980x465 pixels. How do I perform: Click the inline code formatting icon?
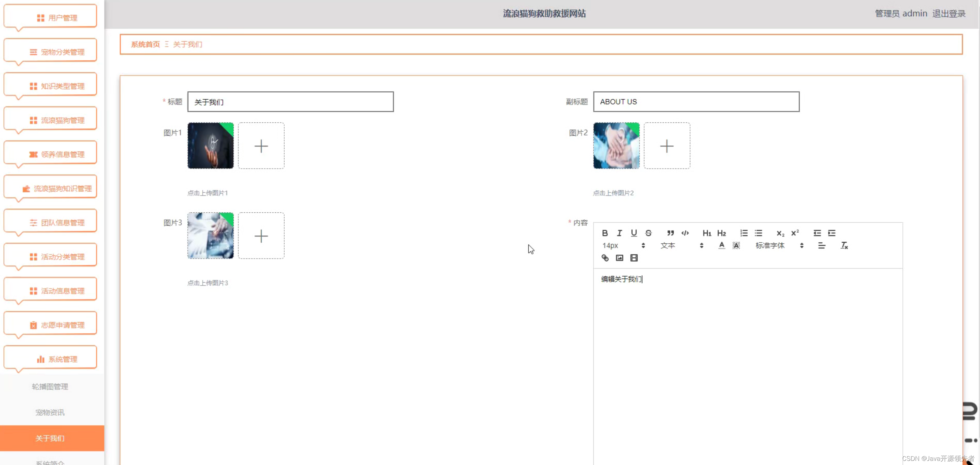[x=686, y=232]
